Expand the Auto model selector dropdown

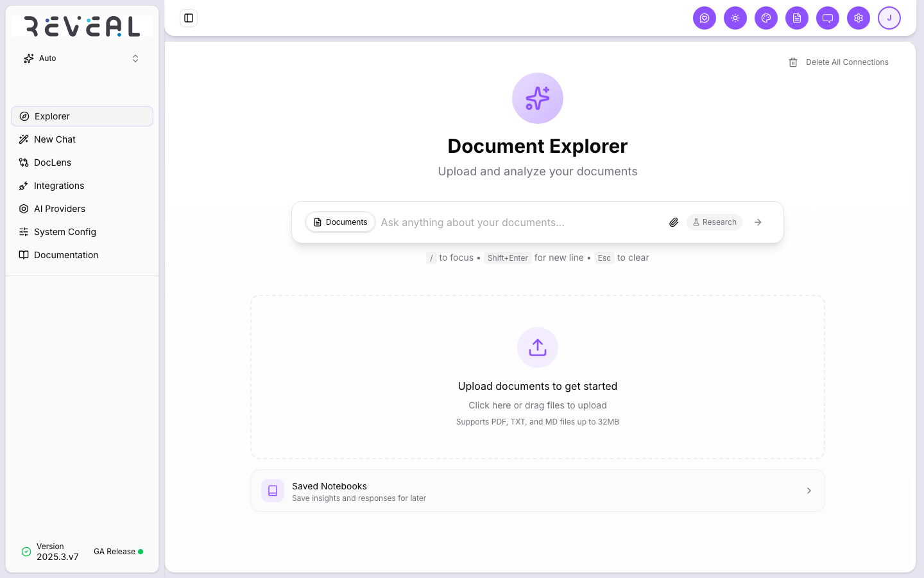pyautogui.click(x=82, y=58)
